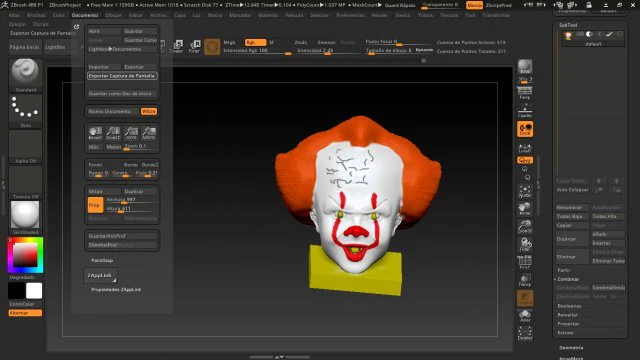Toggle the Zadd button
The width and height of the screenshot is (640, 360).
(300, 42)
